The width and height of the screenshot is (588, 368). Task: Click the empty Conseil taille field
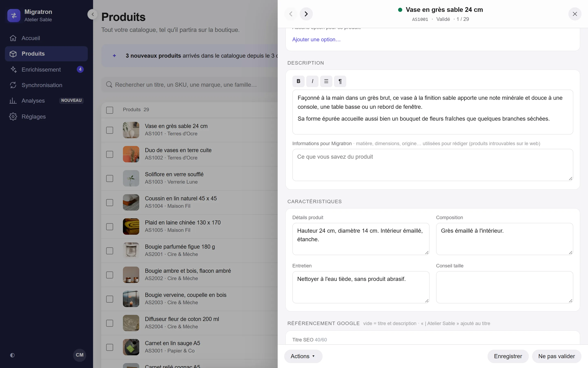(504, 287)
